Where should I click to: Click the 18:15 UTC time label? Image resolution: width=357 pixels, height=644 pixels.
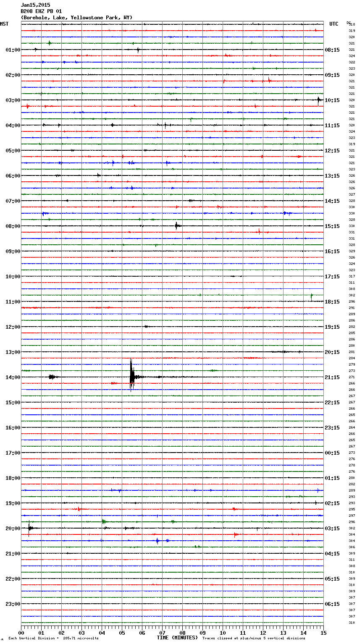[332, 302]
